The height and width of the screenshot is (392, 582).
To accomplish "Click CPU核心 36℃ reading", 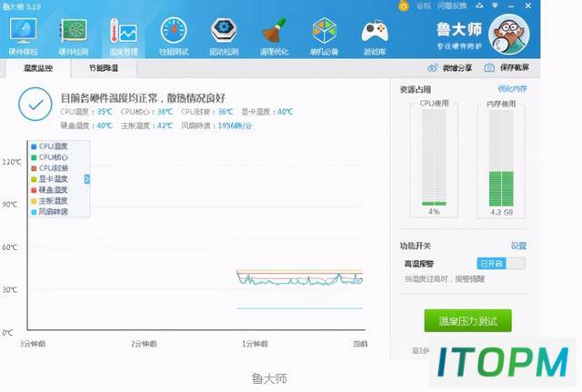I will tap(146, 111).
